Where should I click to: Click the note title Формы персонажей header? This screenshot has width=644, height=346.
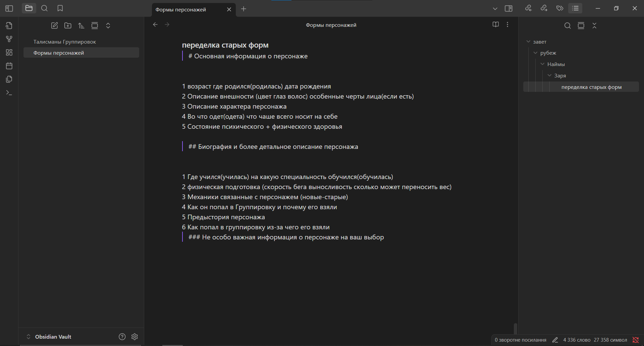[x=331, y=25]
